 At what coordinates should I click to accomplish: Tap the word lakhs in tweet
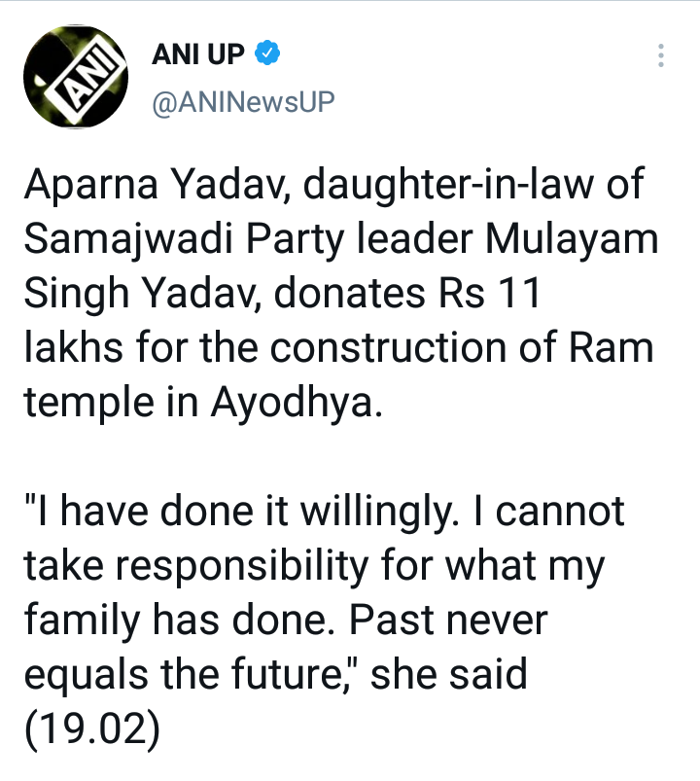[x=70, y=346]
